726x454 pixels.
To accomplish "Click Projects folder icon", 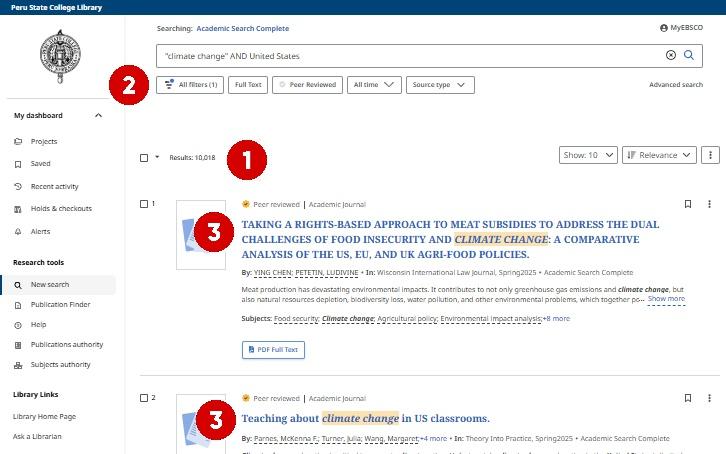I will 18,142.
